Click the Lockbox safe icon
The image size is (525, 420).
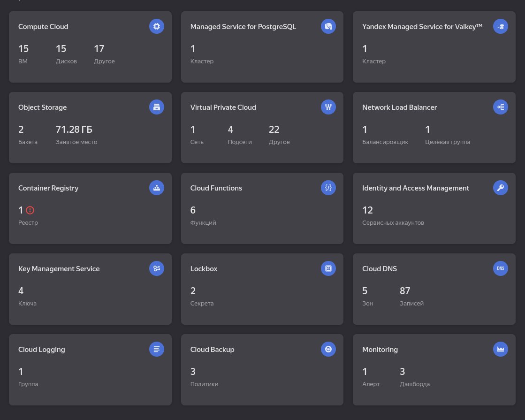pyautogui.click(x=328, y=268)
